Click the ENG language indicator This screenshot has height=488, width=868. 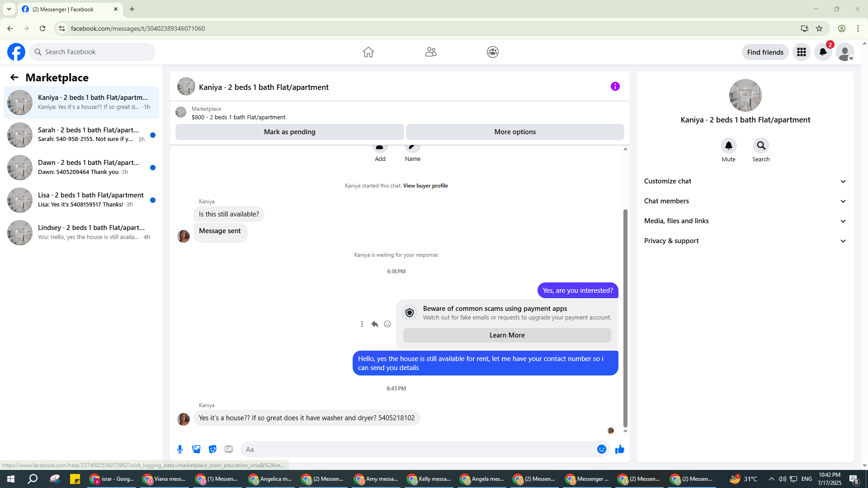coord(807,479)
